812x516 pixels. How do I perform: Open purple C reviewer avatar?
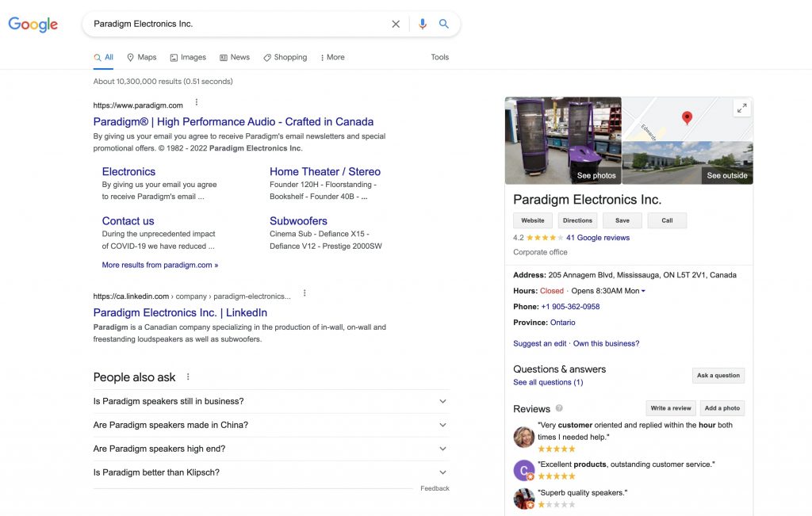[523, 471]
